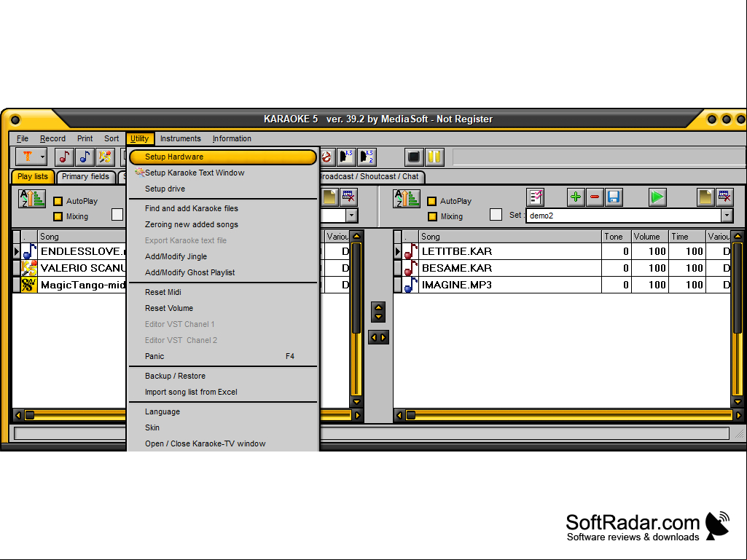Click the yellow pause button in toolbar
Image resolution: width=747 pixels, height=560 pixels.
coord(434,157)
